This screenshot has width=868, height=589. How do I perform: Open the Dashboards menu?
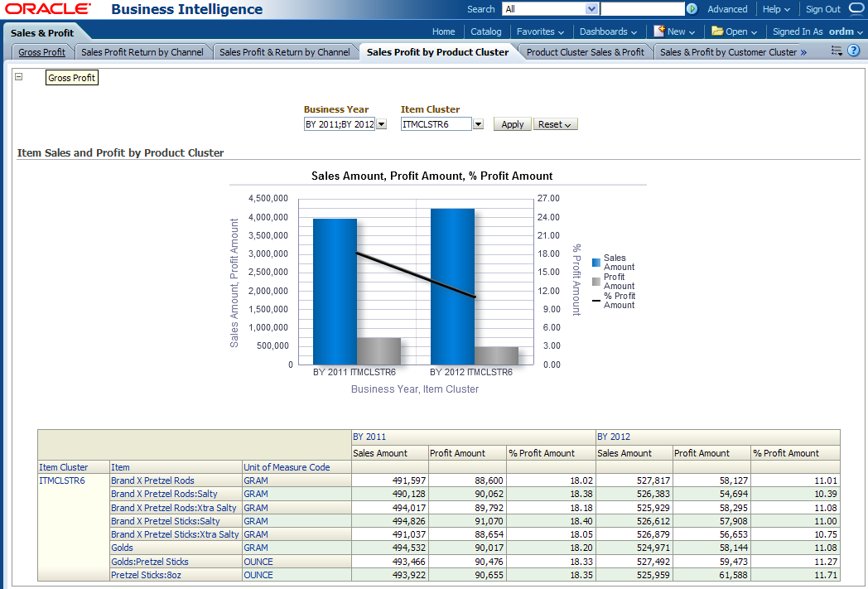click(x=608, y=31)
